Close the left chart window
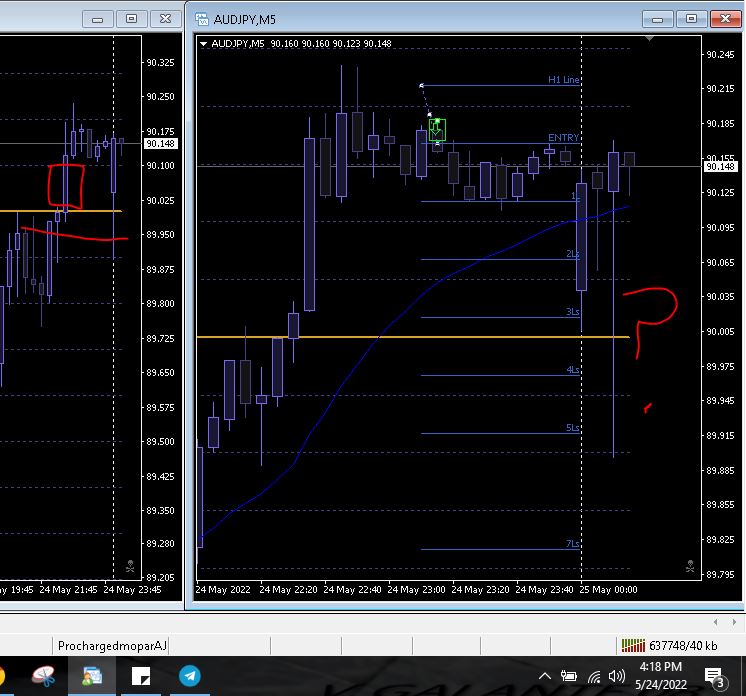 (166, 19)
